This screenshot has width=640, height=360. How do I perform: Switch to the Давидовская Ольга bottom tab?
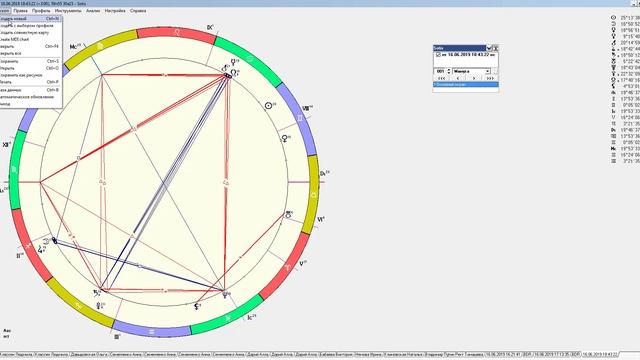pyautogui.click(x=89, y=355)
